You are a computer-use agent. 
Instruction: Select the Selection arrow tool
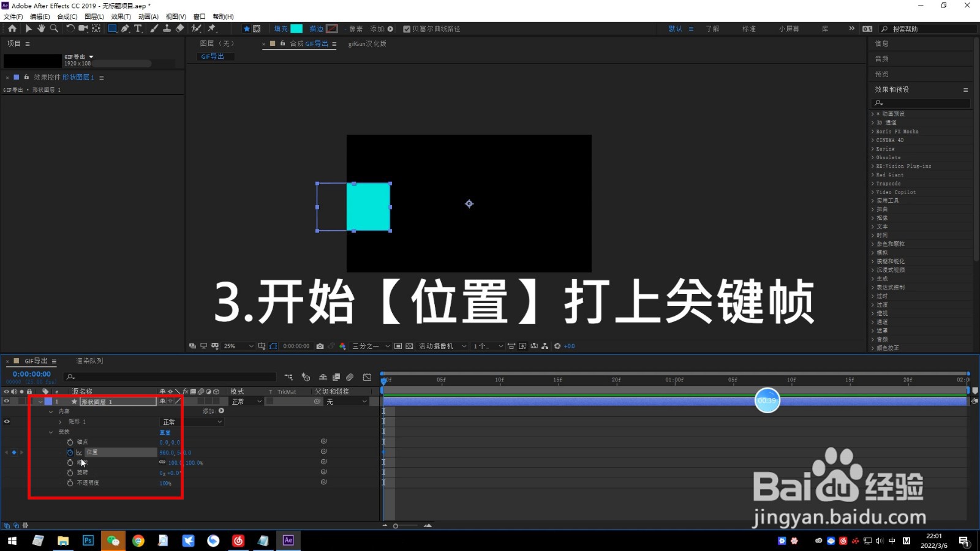pos(28,28)
